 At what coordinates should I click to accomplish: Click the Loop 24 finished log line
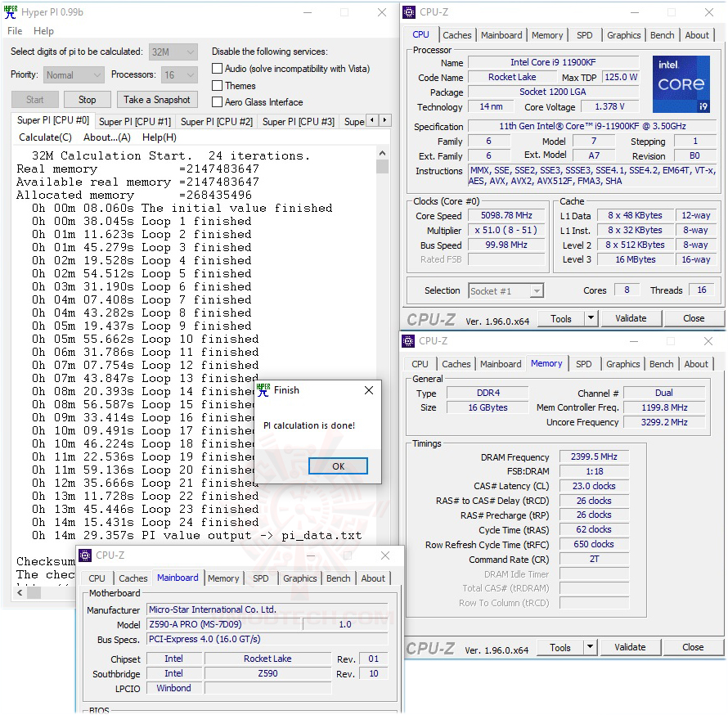point(145,522)
